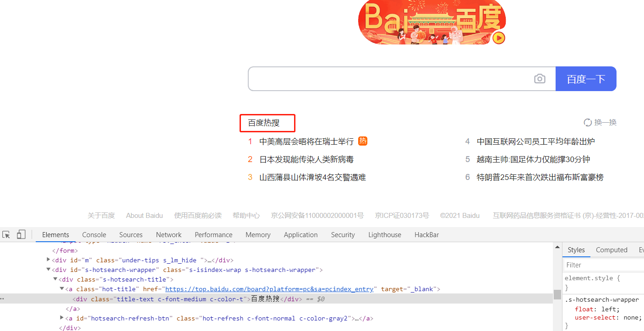The width and height of the screenshot is (644, 331).
Task: Click the 互联网药品信息服务资格证书 footer link
Action: point(568,215)
